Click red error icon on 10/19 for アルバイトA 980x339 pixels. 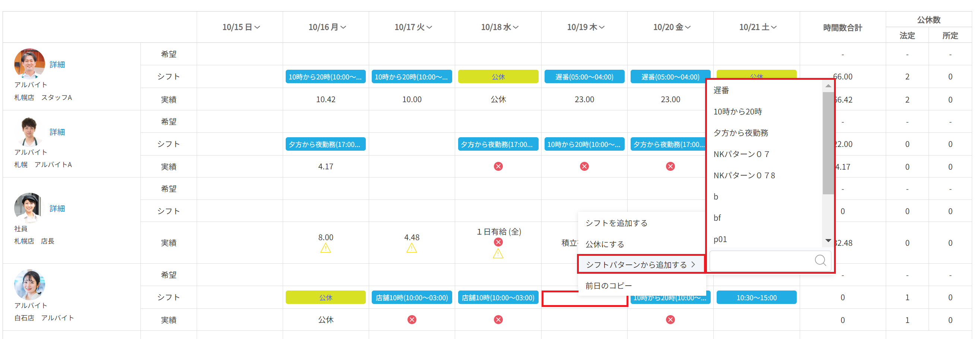click(x=584, y=166)
